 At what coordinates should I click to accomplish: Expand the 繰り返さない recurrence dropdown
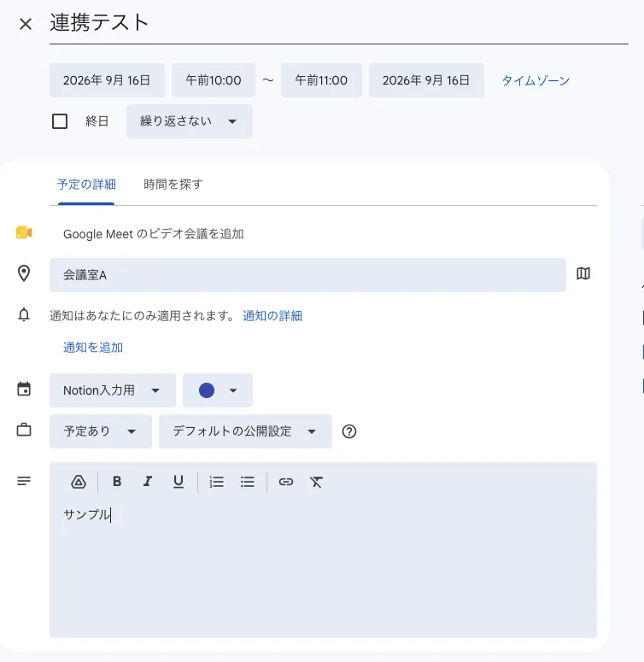pyautogui.click(x=190, y=121)
